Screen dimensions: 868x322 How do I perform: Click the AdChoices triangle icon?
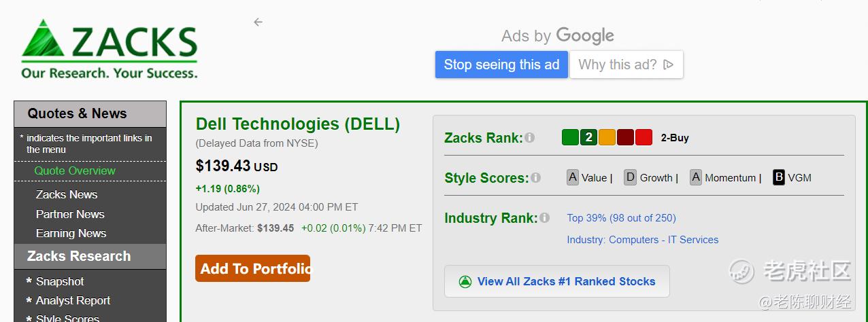tap(668, 65)
